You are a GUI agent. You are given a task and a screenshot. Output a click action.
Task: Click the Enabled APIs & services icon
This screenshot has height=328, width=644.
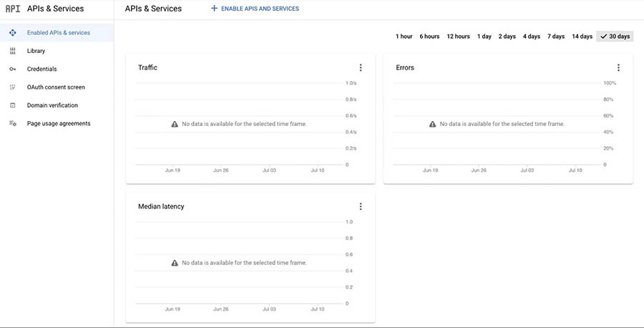point(12,33)
